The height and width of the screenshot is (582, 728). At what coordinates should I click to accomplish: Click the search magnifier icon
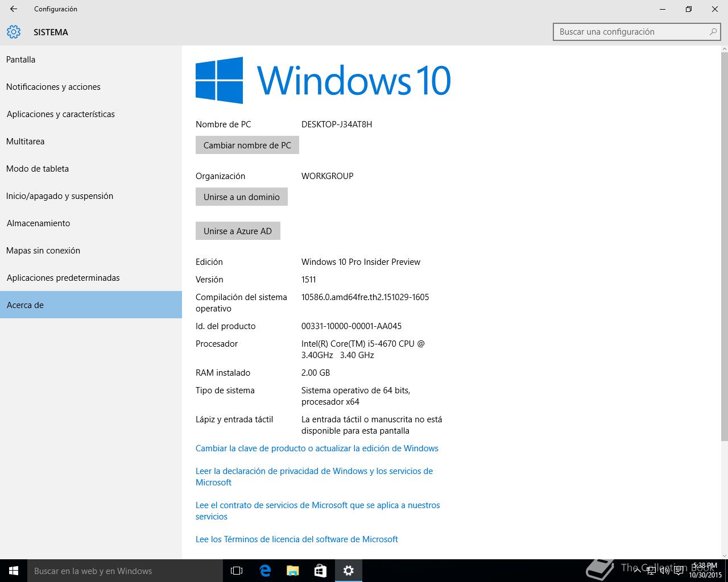coord(713,32)
